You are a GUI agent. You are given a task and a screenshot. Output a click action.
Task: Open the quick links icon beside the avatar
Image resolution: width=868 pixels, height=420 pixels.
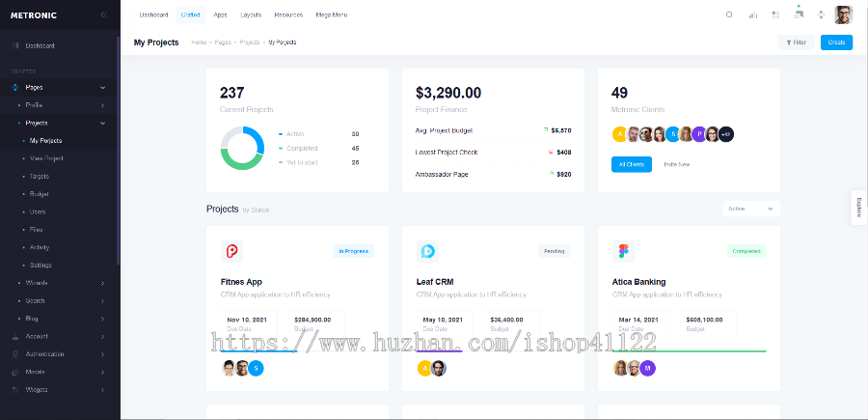click(x=821, y=14)
